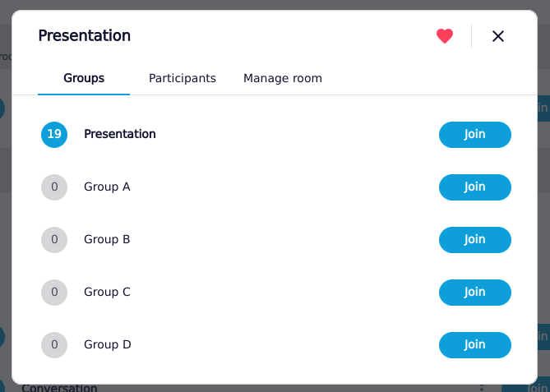550x392 pixels.
Task: Click the 19 participant count badge
Action: [x=54, y=135]
